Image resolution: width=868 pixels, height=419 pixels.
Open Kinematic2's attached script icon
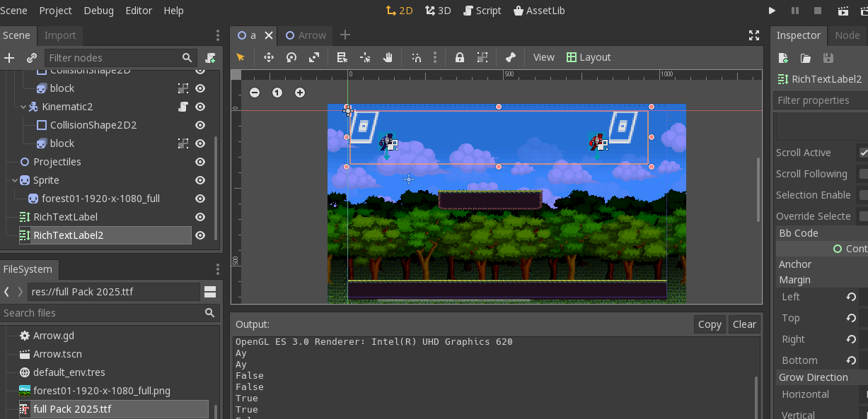point(183,107)
